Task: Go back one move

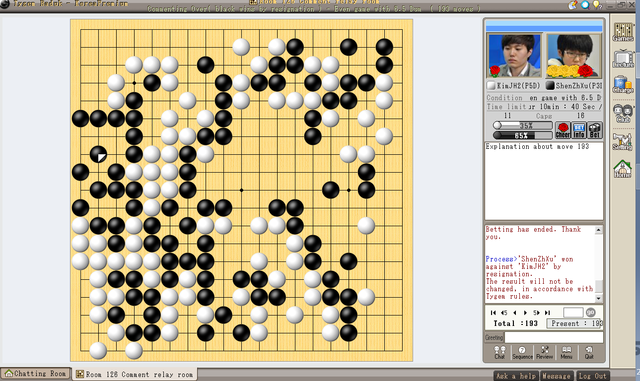Action: coord(515,312)
